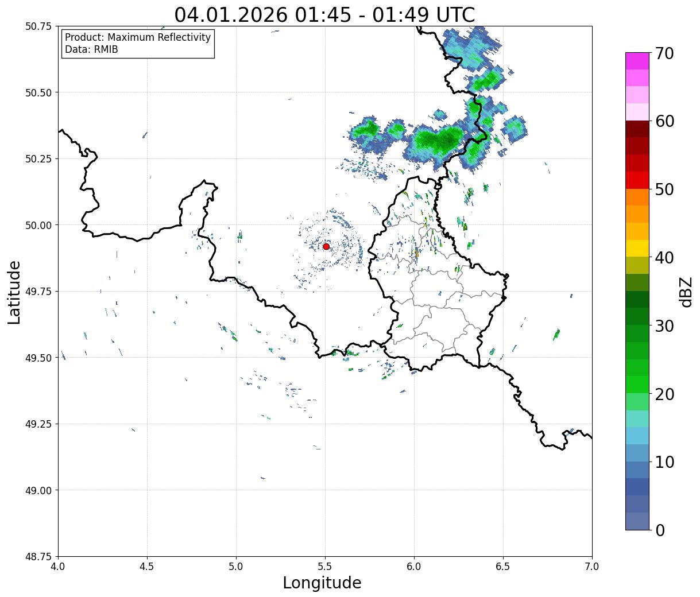
Task: Click the colorbar tick label 20
Action: [664, 394]
